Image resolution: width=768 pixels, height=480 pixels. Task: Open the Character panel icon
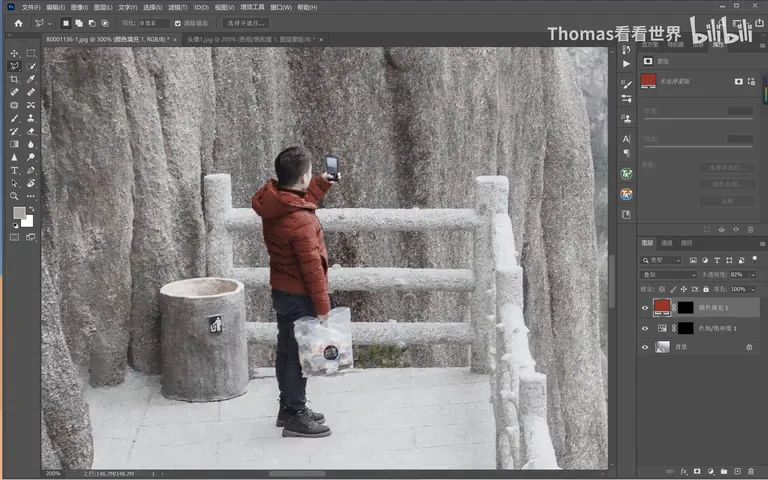[626, 139]
